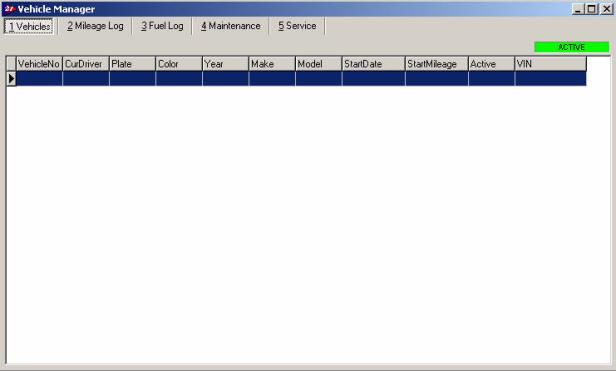Click the Make column header
The height and width of the screenshot is (371, 616).
pos(272,64)
